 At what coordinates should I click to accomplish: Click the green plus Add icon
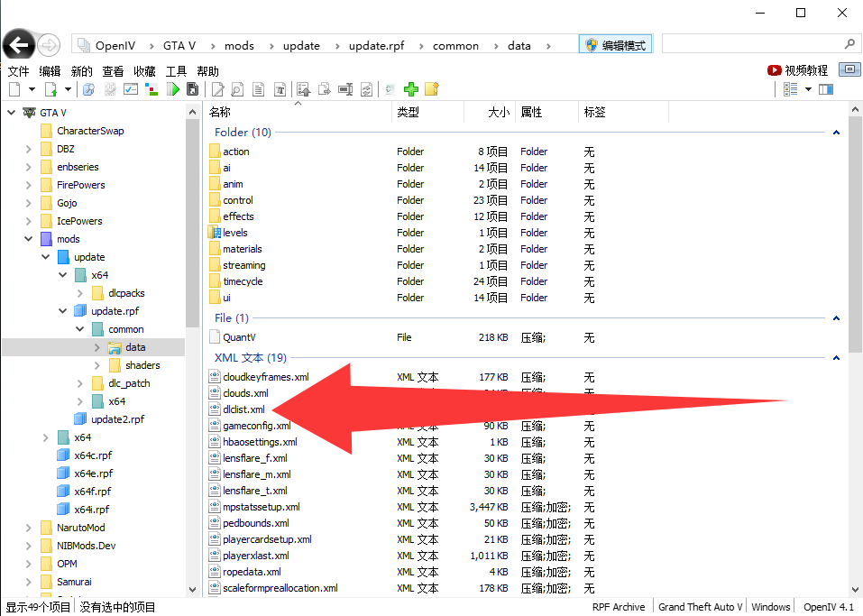(411, 89)
